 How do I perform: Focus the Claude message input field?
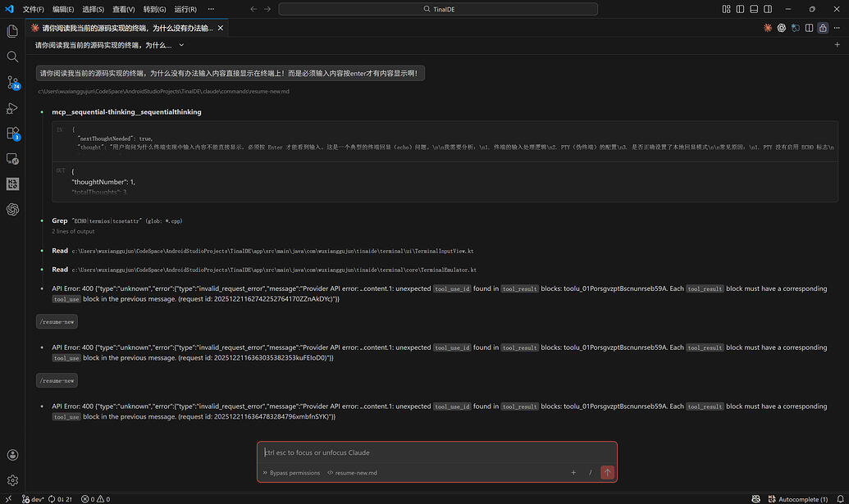click(437, 452)
